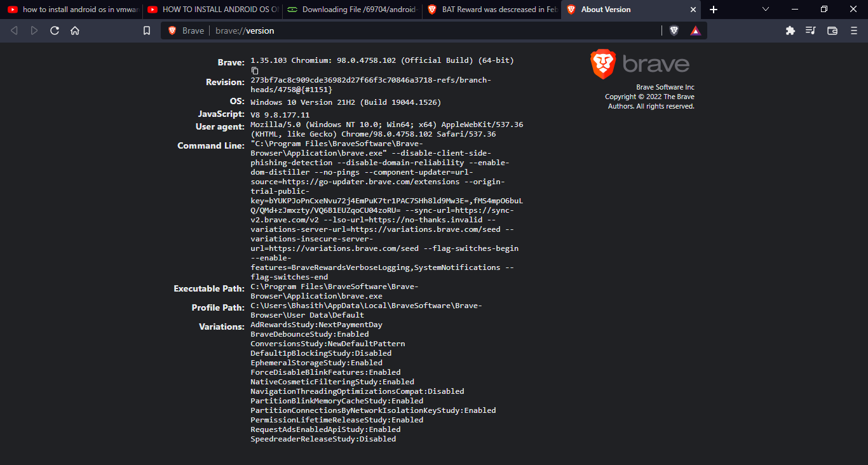
Task: Click the 'Command Line:' label
Action: tap(211, 145)
